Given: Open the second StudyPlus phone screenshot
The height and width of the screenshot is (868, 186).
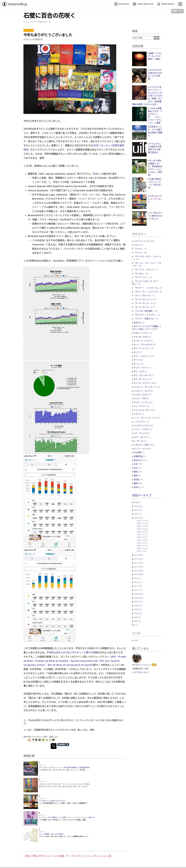Looking at the screenshot, I should 50,595.
